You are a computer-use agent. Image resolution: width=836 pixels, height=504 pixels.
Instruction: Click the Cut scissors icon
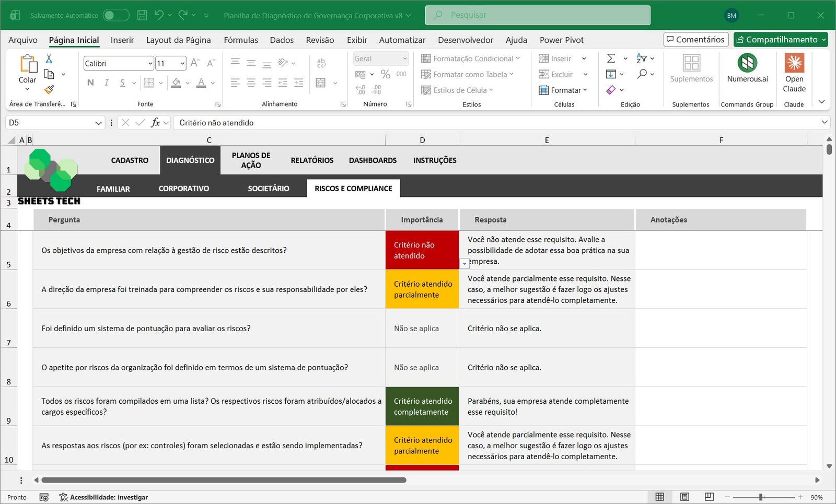point(49,58)
